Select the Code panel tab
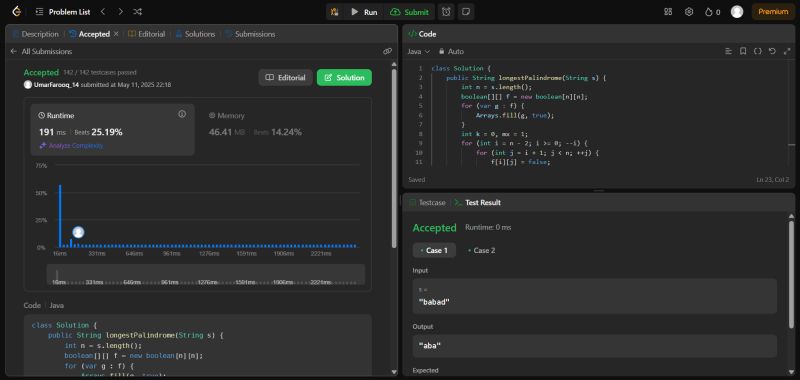The width and height of the screenshot is (800, 380). pyautogui.click(x=422, y=34)
